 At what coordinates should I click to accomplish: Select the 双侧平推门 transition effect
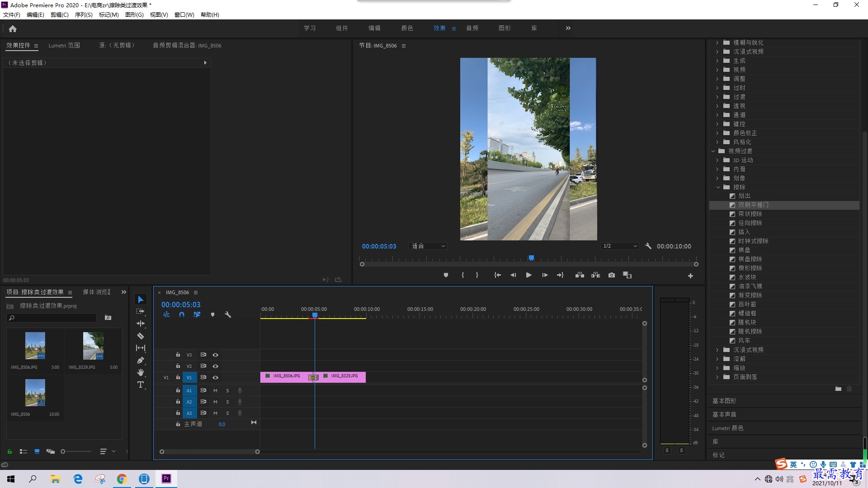[x=784, y=205]
